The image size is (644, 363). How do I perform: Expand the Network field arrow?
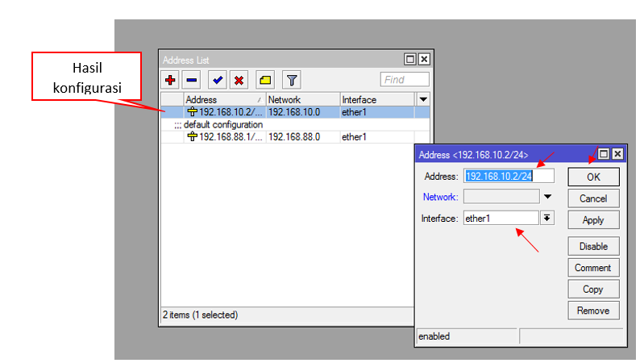coord(547,197)
